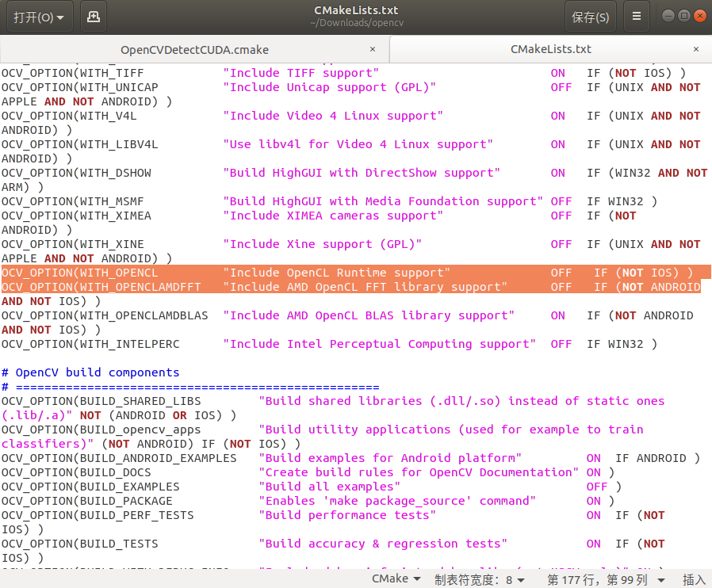Maximize the editor window
This screenshot has height=588, width=712.
684,16
